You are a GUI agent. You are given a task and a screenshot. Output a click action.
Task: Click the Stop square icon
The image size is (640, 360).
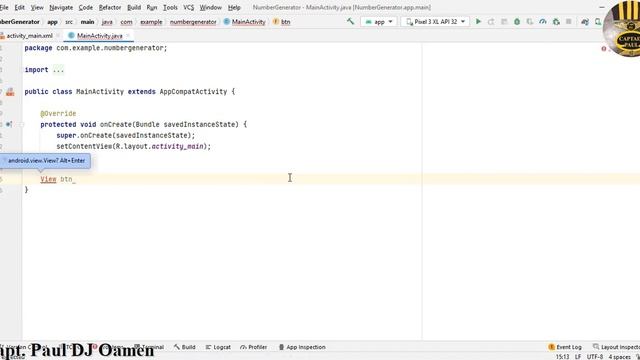pos(569,22)
